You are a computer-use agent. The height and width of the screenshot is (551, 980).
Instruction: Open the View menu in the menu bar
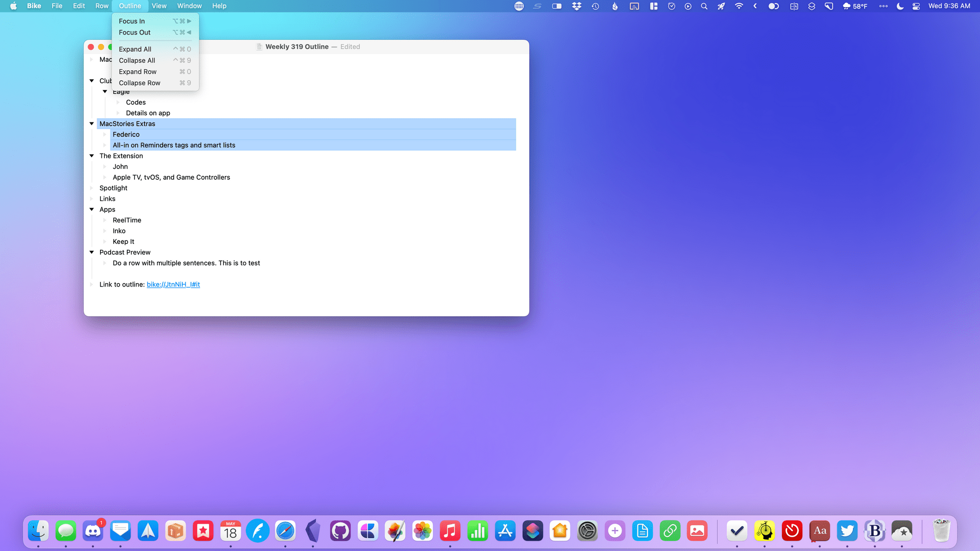(159, 6)
